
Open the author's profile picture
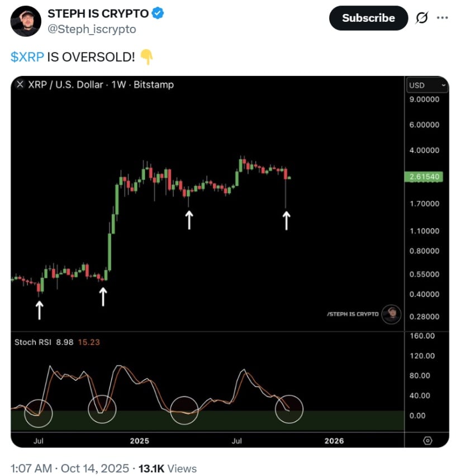pos(26,21)
